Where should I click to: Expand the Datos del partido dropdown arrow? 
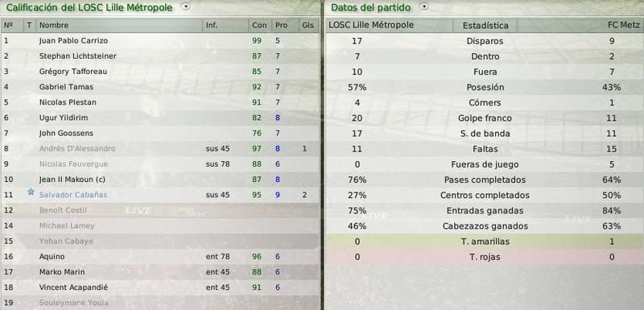[x=424, y=6]
